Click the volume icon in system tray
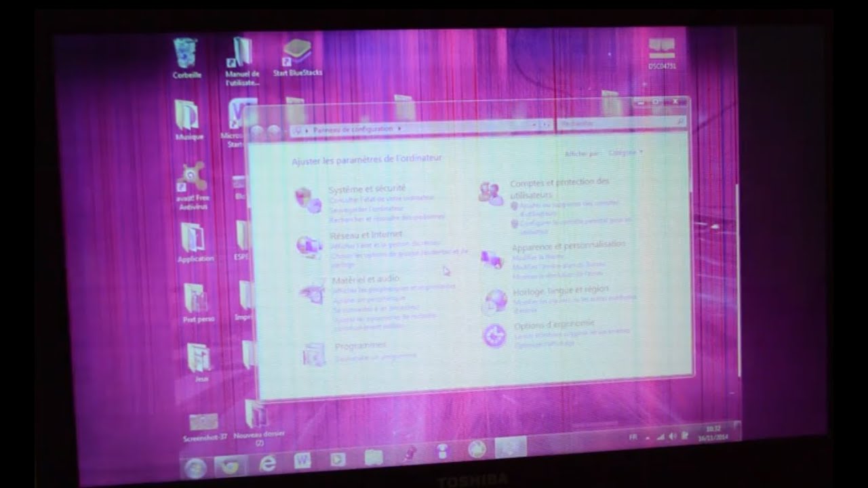868x488 pixels. point(672,436)
